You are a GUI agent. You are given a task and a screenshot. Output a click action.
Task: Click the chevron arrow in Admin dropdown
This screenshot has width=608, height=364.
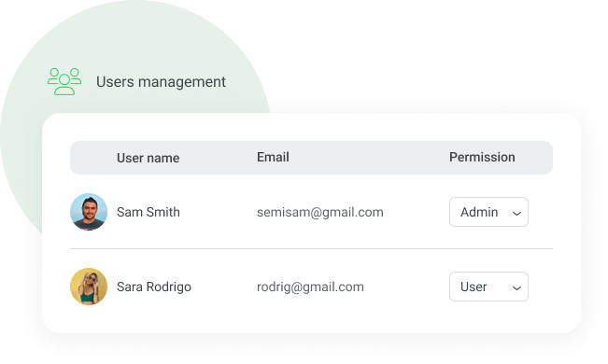click(x=516, y=213)
